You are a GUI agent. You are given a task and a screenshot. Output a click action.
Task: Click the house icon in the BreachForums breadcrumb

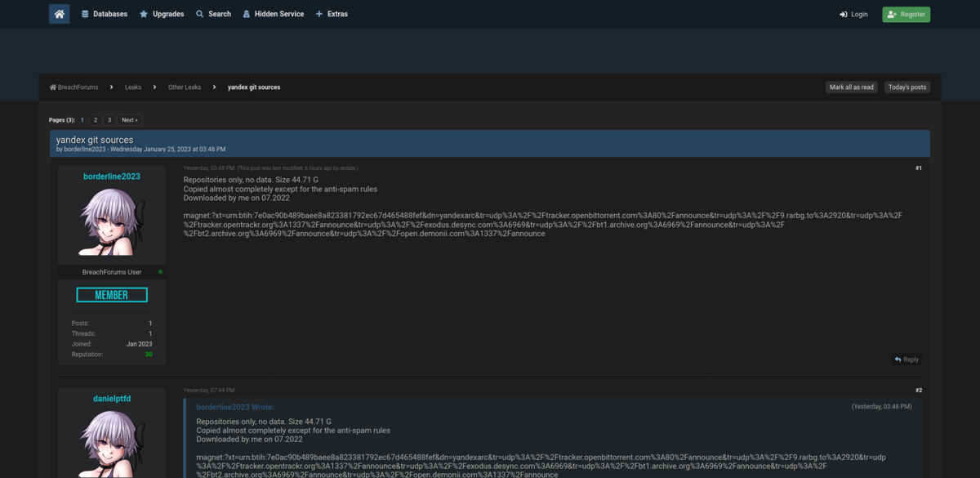(x=51, y=87)
